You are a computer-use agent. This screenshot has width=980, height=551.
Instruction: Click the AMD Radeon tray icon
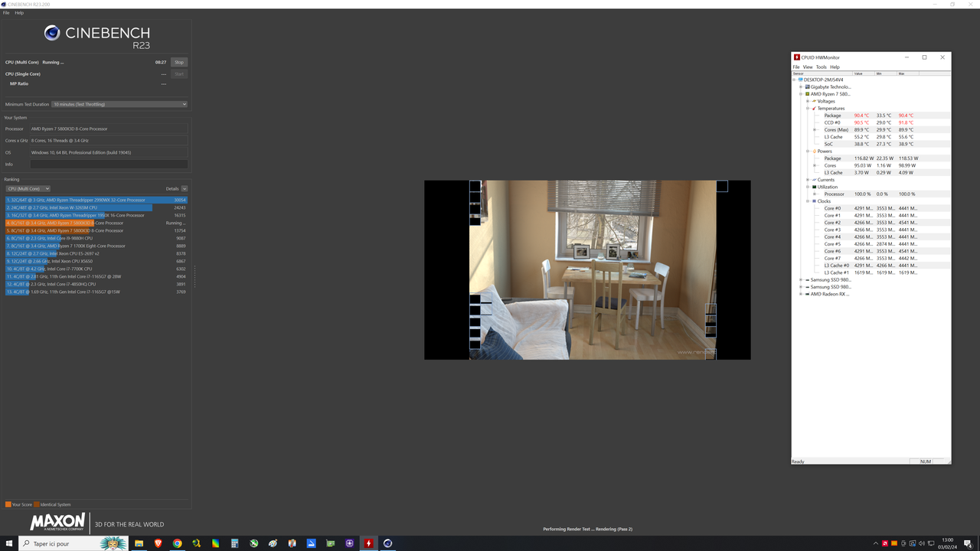tap(885, 543)
